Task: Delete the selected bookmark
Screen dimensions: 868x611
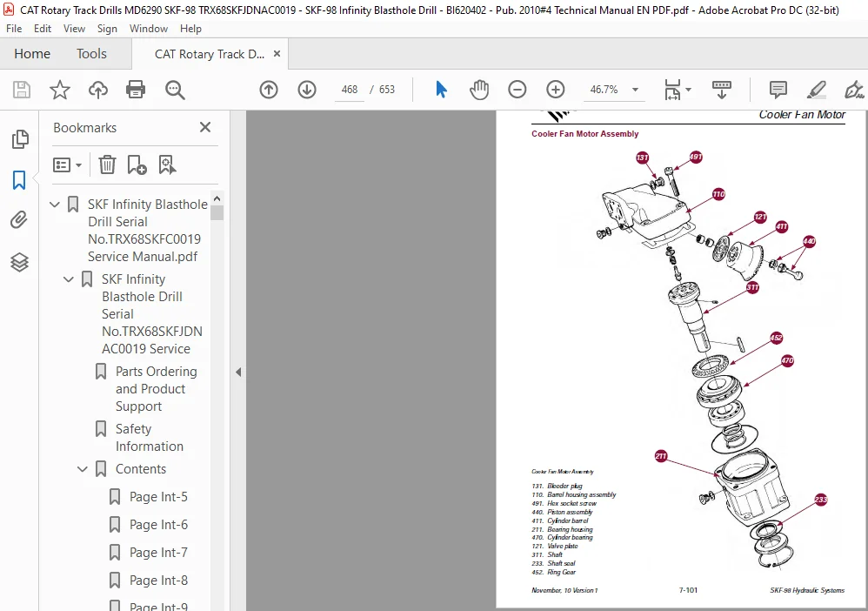Action: [x=107, y=164]
